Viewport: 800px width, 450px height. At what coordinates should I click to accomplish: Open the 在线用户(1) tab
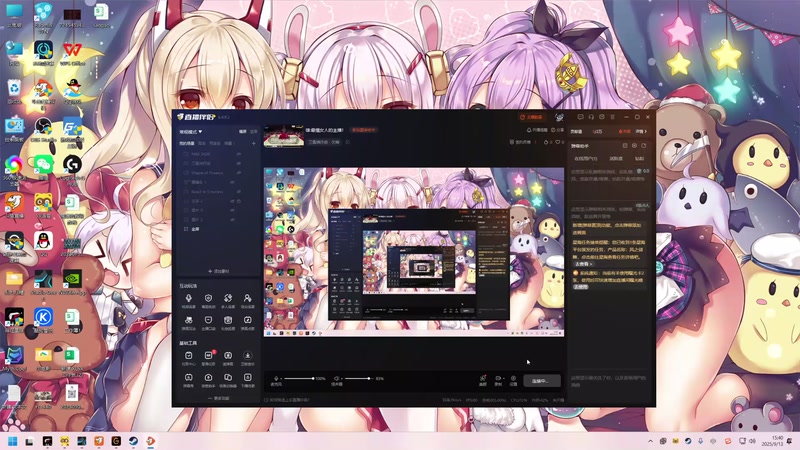[x=586, y=159]
